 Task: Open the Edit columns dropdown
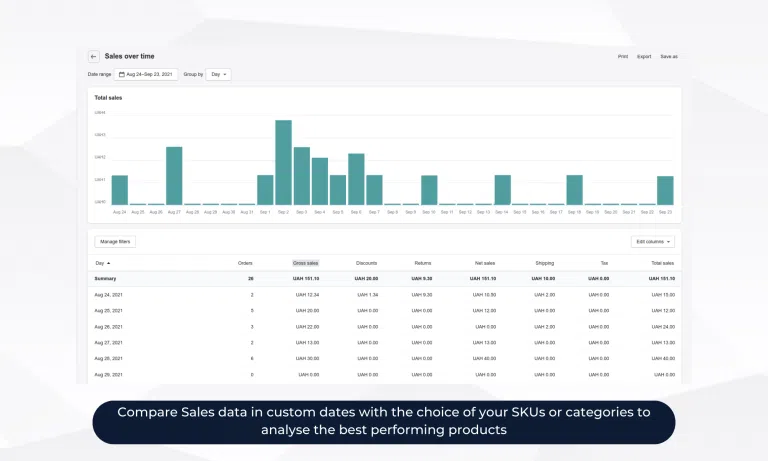tap(654, 241)
